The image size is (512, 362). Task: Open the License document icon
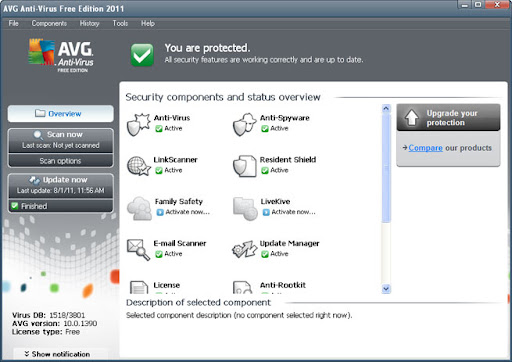(139, 287)
